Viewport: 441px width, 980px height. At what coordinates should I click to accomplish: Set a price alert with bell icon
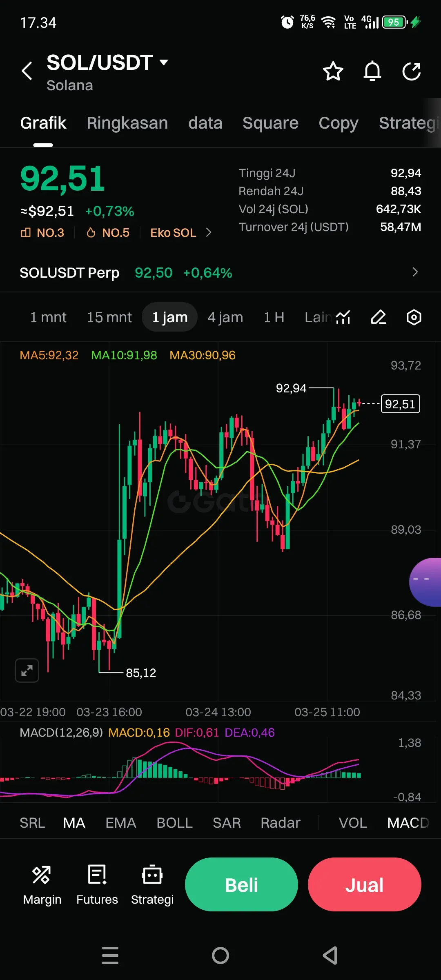click(x=372, y=71)
